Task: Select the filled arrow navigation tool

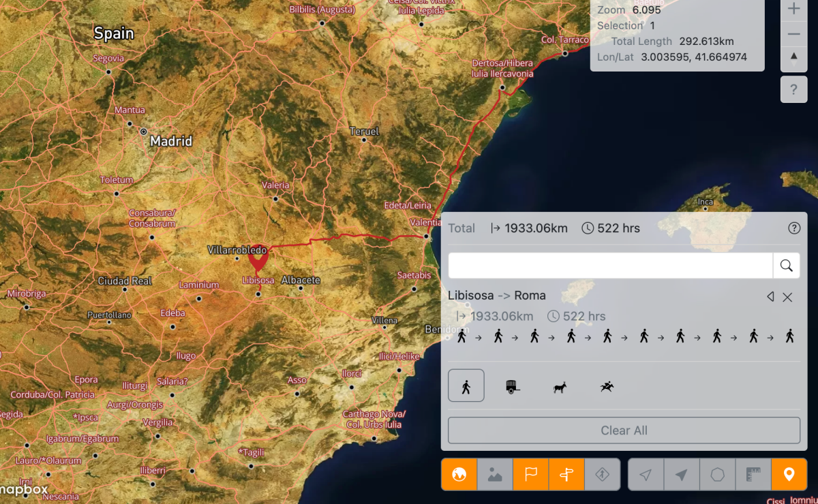Action: click(682, 475)
